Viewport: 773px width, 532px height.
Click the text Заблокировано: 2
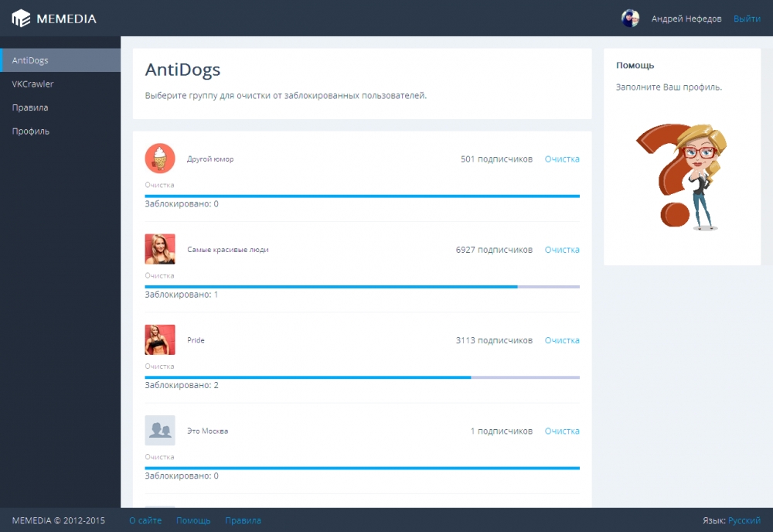coord(182,385)
